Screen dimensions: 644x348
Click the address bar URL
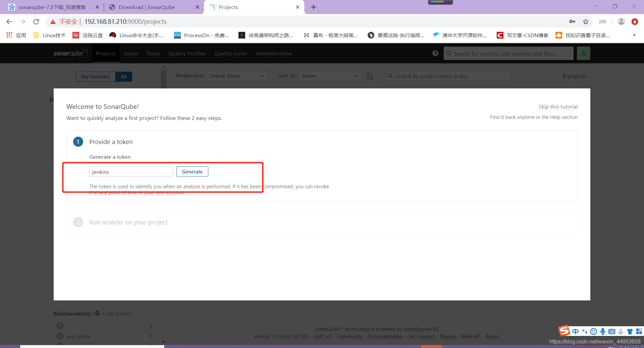(125, 21)
